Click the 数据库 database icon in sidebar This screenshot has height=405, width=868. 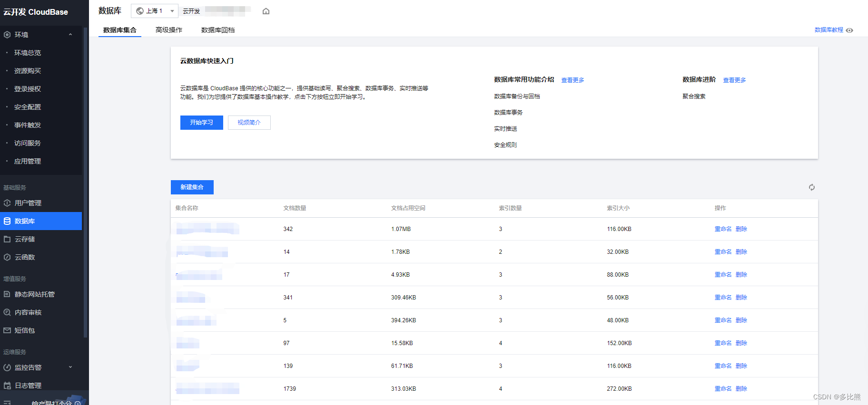pyautogui.click(x=7, y=221)
